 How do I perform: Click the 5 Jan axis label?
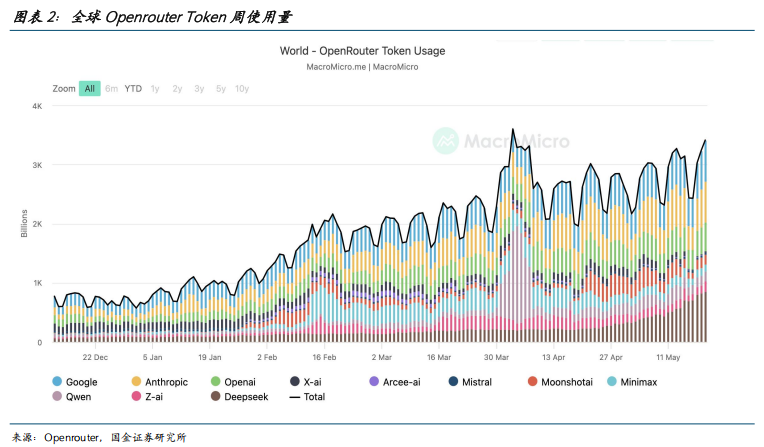click(153, 357)
